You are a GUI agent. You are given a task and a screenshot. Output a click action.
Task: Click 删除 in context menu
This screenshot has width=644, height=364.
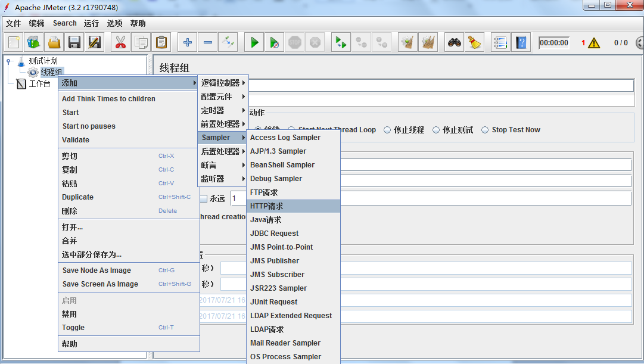pyautogui.click(x=129, y=211)
